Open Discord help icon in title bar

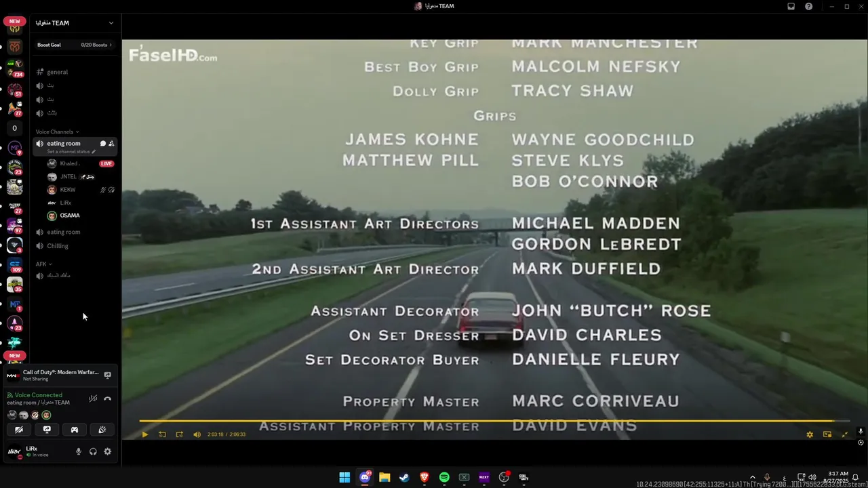click(808, 6)
